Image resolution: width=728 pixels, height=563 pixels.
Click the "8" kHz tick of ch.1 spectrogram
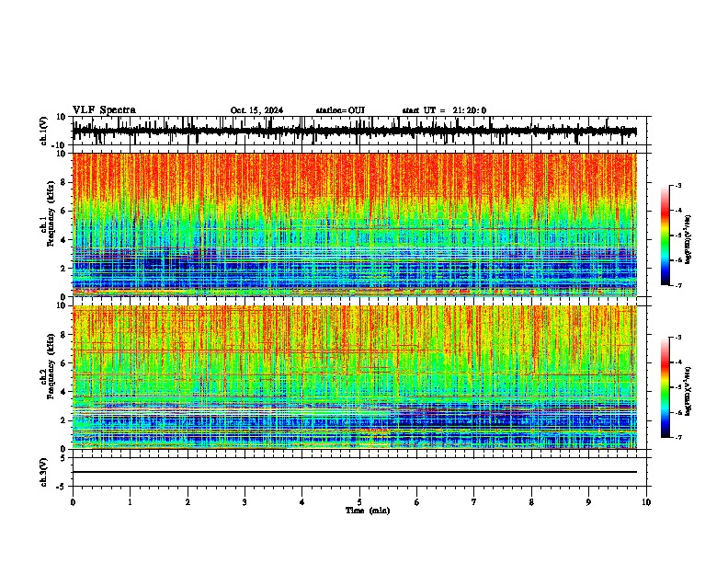[x=63, y=182]
